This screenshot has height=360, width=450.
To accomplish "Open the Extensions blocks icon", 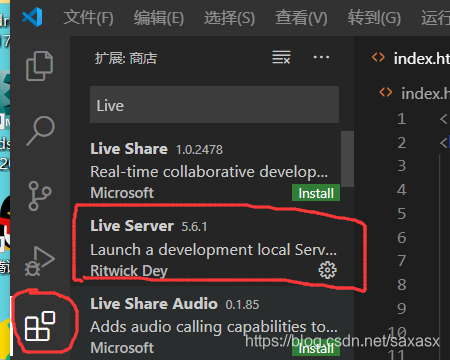I will (x=40, y=326).
